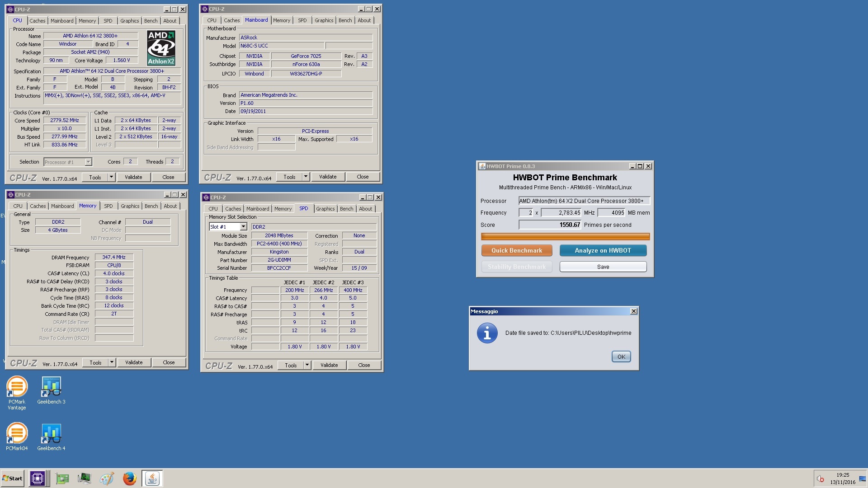This screenshot has width=868, height=488.
Task: Click the HWBOT Prime window title icon
Action: click(x=482, y=166)
